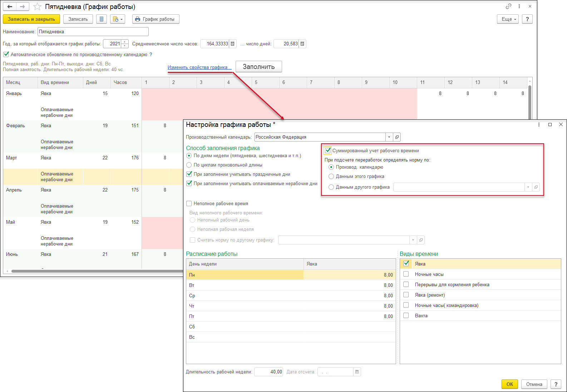Click the main table vertical scrollbar
This screenshot has width=567, height=392.
click(530, 102)
